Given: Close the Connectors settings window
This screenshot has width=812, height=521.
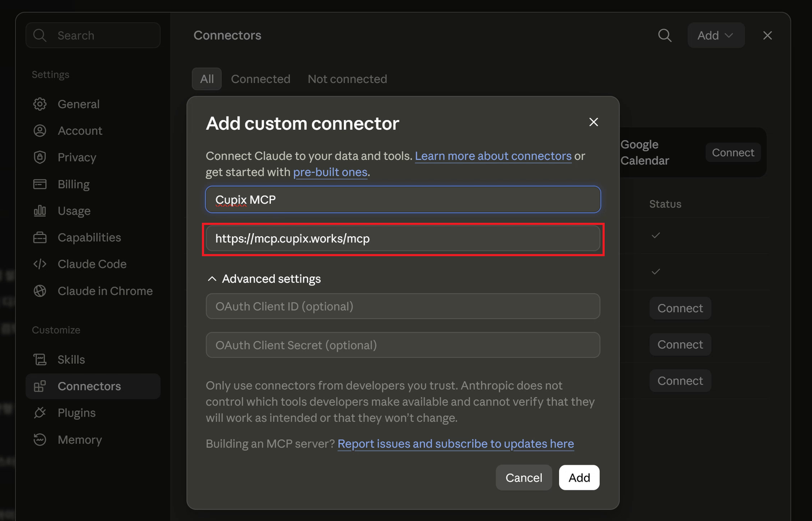Looking at the screenshot, I should (x=767, y=35).
